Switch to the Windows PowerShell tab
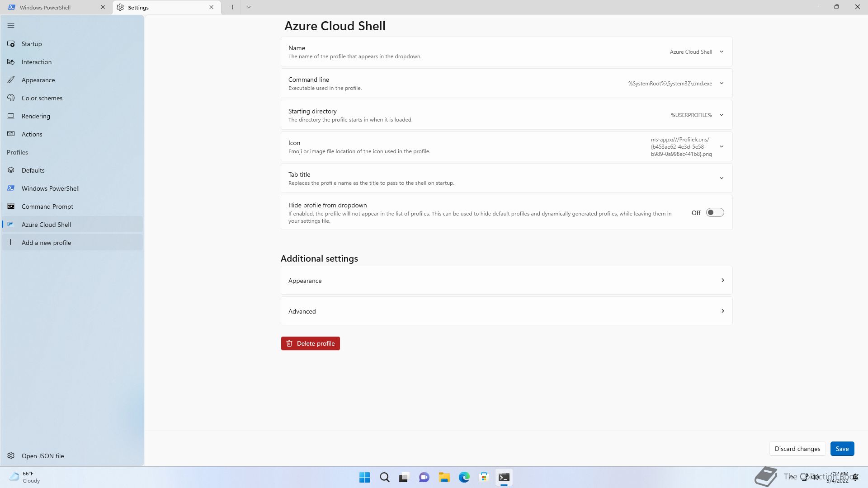 (57, 7)
